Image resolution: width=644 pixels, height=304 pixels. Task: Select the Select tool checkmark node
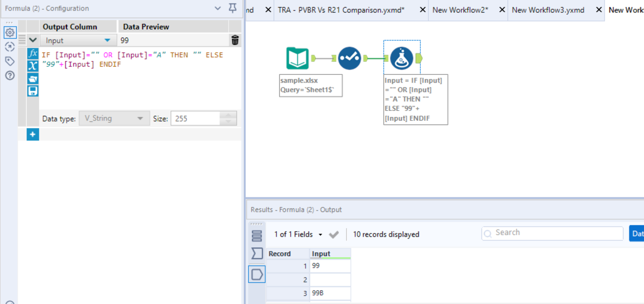point(350,58)
